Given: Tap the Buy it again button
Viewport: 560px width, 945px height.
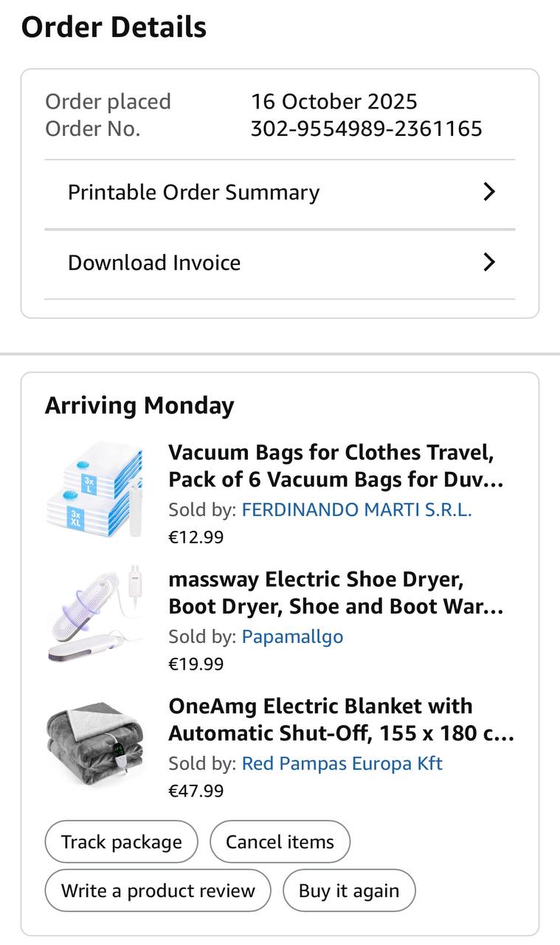Looking at the screenshot, I should pyautogui.click(x=349, y=890).
